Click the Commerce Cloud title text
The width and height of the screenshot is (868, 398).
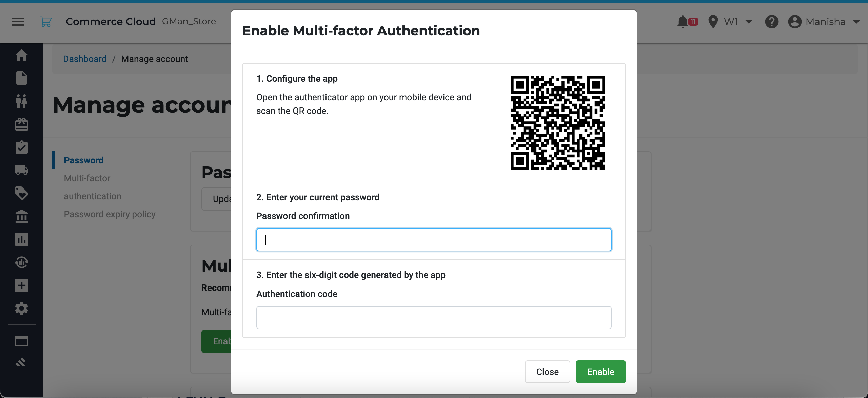click(x=111, y=21)
